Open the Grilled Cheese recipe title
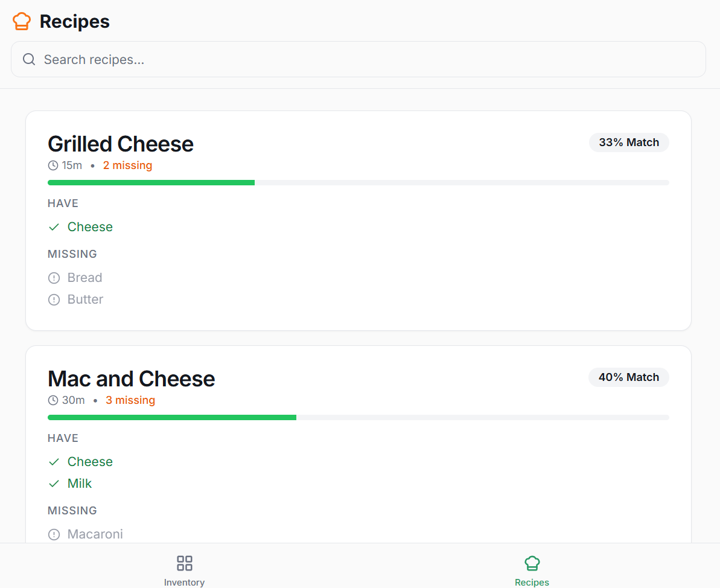Screen dimensions: 720x588 [x=121, y=144]
